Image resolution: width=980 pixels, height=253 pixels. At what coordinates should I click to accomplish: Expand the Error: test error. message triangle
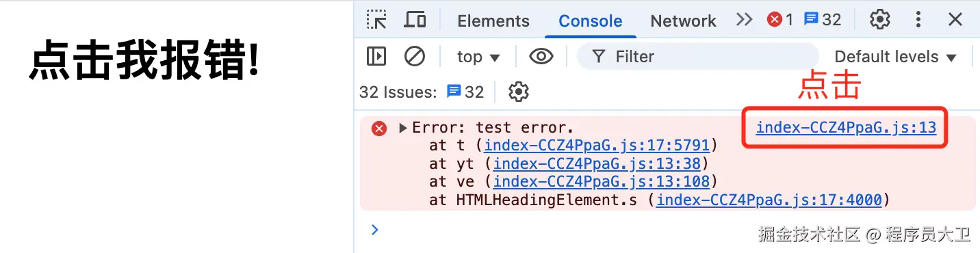[x=403, y=128]
